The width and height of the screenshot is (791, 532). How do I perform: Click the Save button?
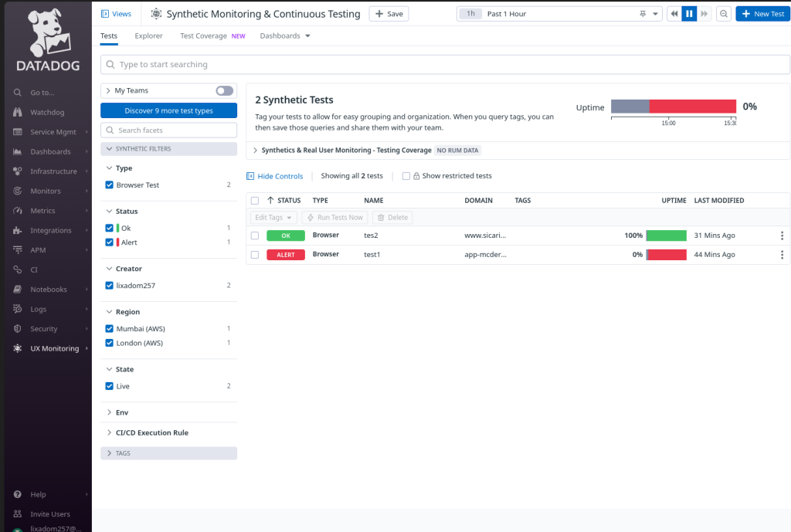pos(389,14)
